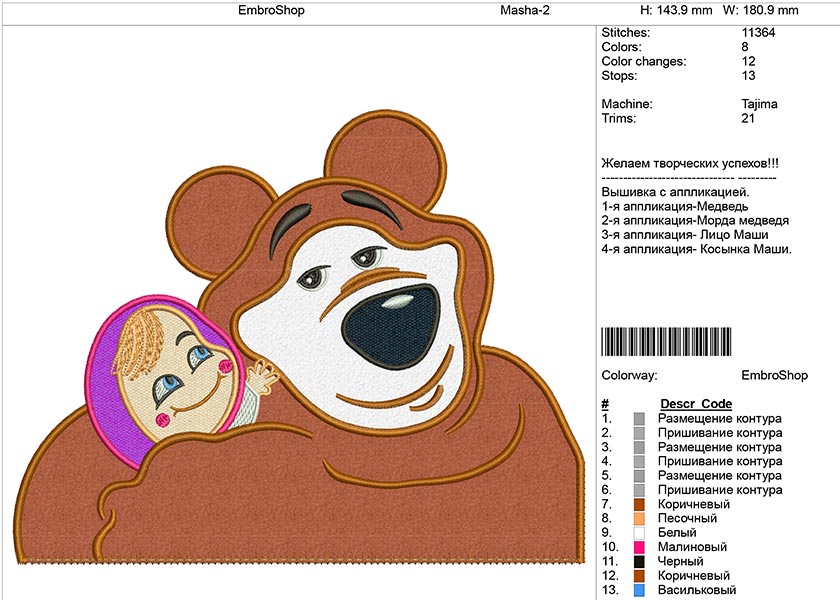
Task: Click the Trims count value 21
Action: coord(748,118)
